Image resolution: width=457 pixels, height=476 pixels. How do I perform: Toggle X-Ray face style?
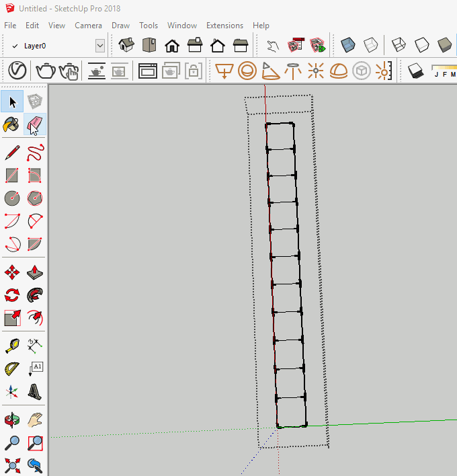347,46
